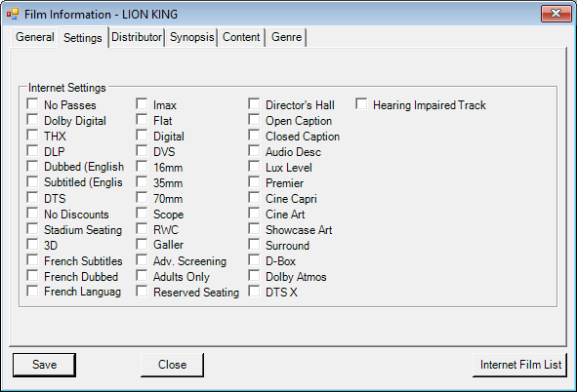Select the Content tab

pyautogui.click(x=241, y=37)
